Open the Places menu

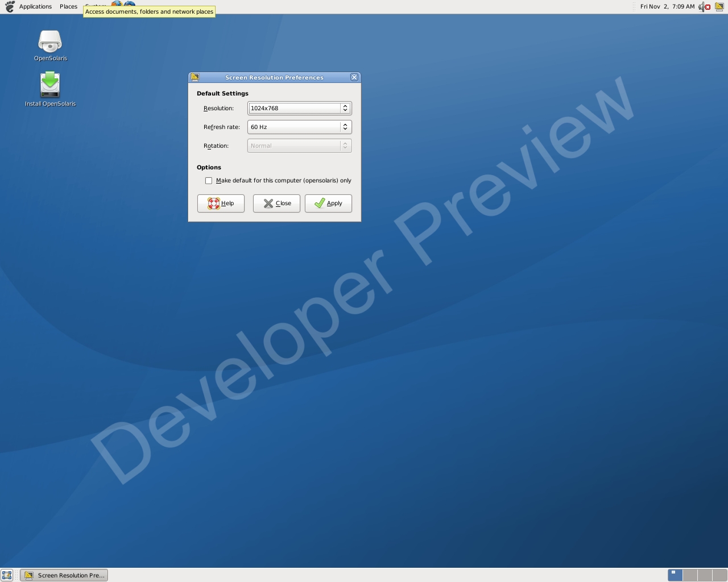coord(68,7)
